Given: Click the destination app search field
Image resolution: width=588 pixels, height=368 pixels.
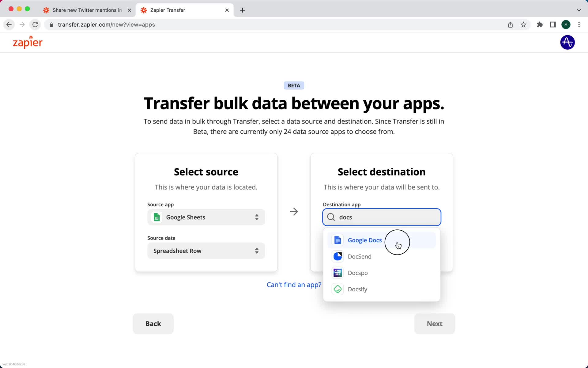Looking at the screenshot, I should coord(381,217).
